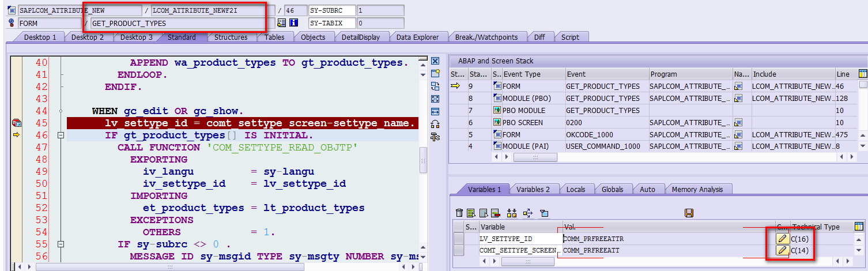The height and width of the screenshot is (271, 868).
Task: Switch to the Desktop 2 tab
Action: pos(88,37)
